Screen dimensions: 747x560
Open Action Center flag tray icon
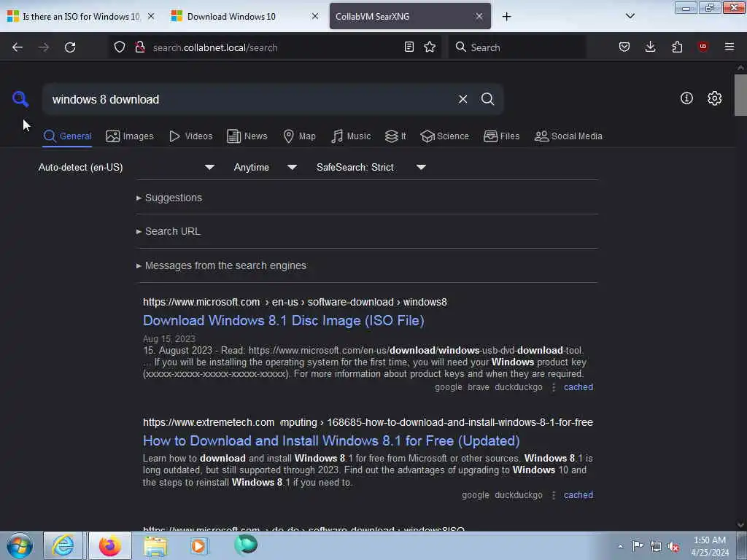click(x=638, y=545)
